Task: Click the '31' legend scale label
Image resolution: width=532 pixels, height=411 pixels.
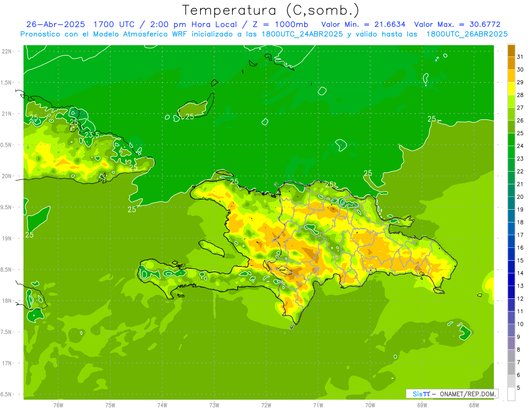Action: (520, 57)
